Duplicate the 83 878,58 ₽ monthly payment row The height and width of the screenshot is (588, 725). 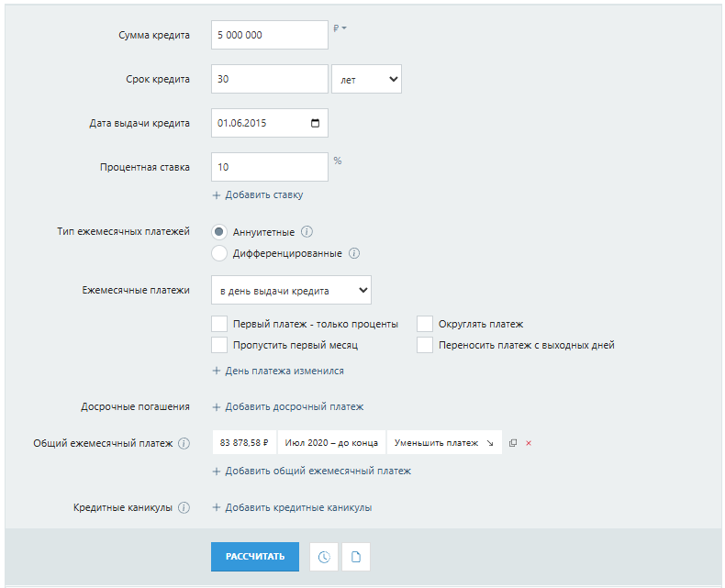click(x=513, y=443)
